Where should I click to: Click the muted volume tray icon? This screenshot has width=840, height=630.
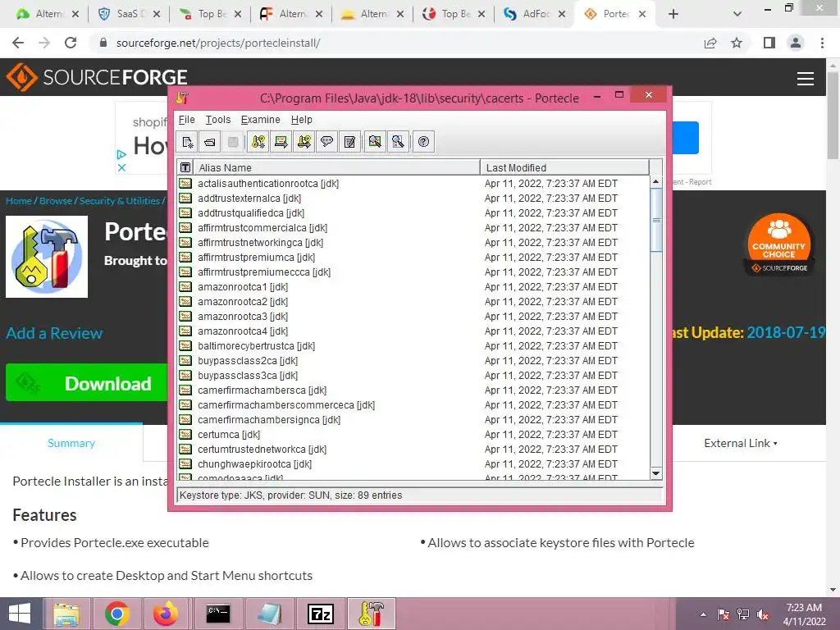click(763, 614)
